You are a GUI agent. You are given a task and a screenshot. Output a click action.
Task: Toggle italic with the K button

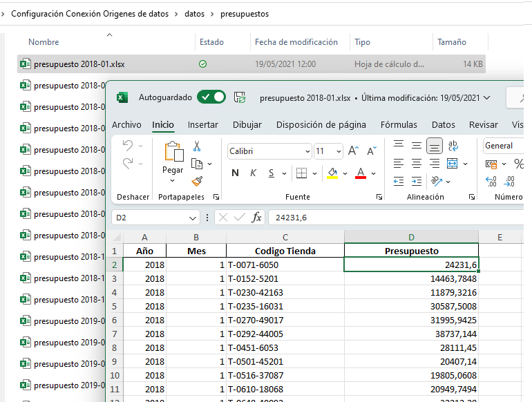click(253, 173)
